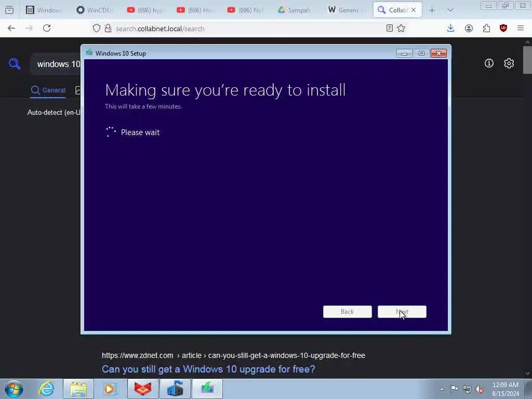Open the Firefox downloads panel
532x399 pixels.
[450, 28]
